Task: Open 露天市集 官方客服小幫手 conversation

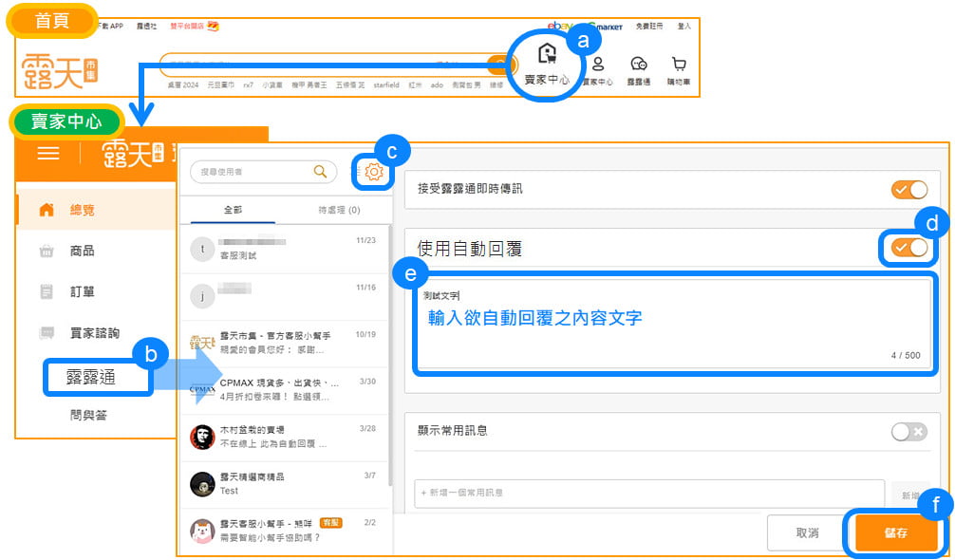Action: coord(285,342)
